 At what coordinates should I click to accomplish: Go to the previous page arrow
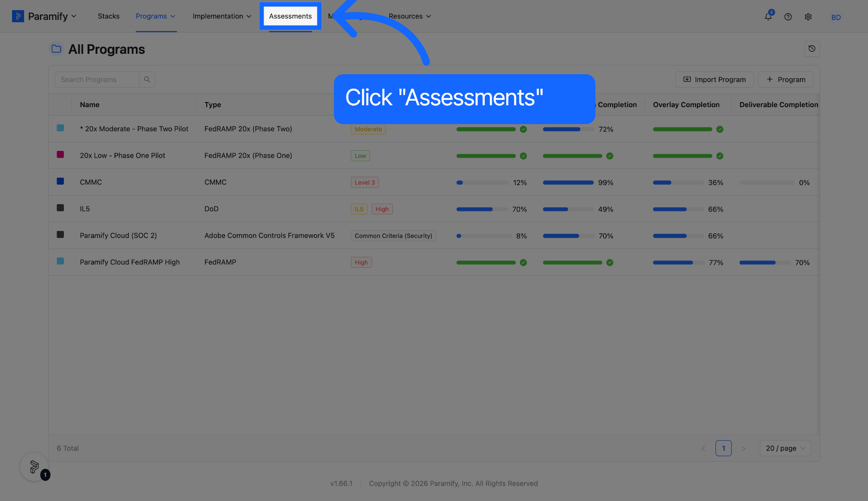pyautogui.click(x=703, y=449)
